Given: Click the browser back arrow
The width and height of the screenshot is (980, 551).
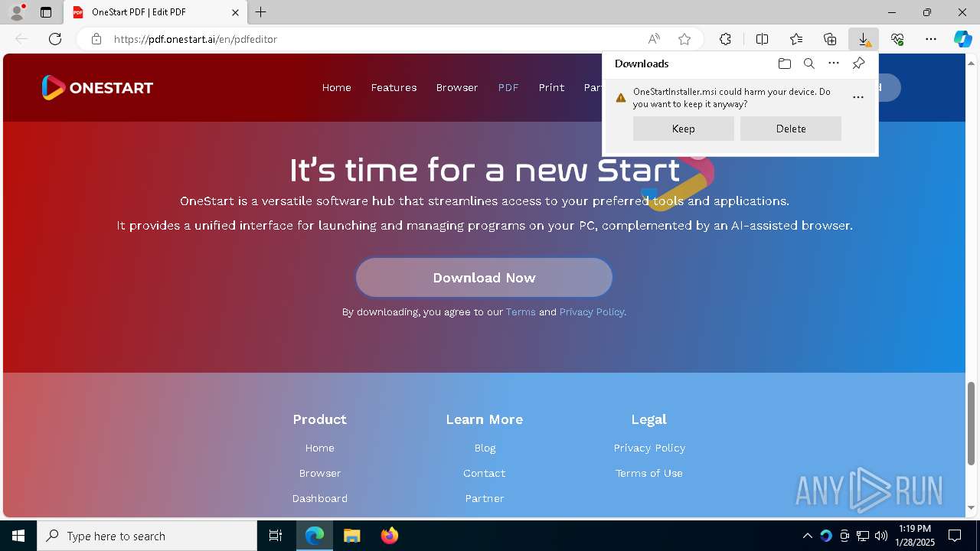Looking at the screenshot, I should tap(21, 39).
